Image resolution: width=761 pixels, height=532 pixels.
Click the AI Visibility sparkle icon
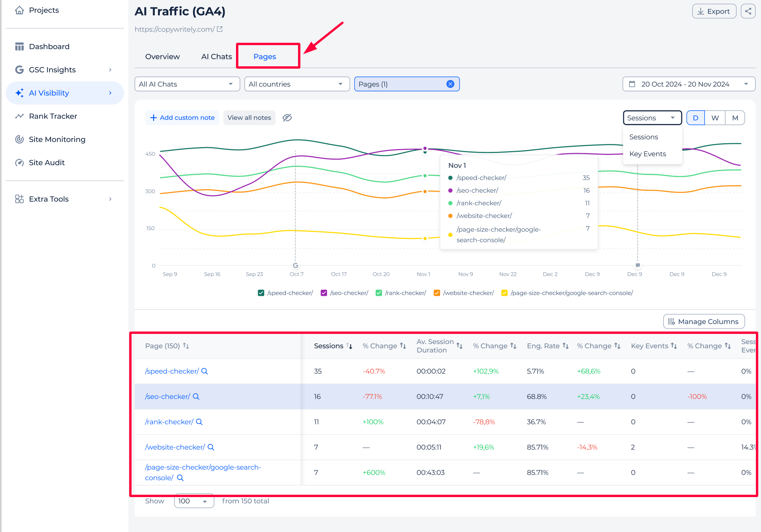pyautogui.click(x=19, y=93)
